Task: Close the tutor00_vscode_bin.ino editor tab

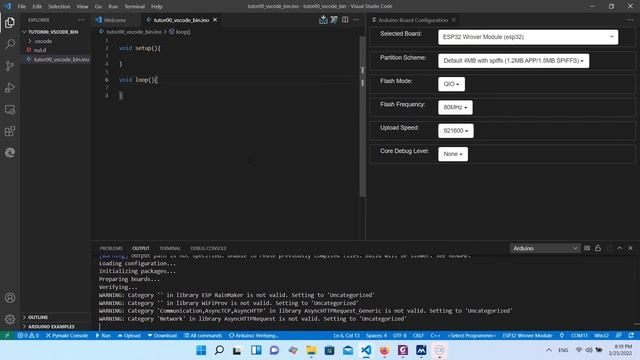Action: tap(215, 20)
